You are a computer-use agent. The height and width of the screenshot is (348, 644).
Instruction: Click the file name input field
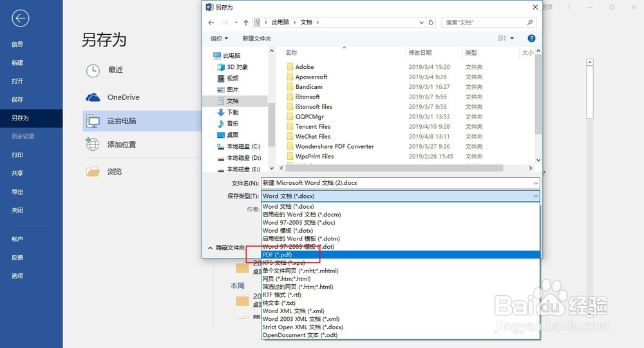pyautogui.click(x=397, y=183)
